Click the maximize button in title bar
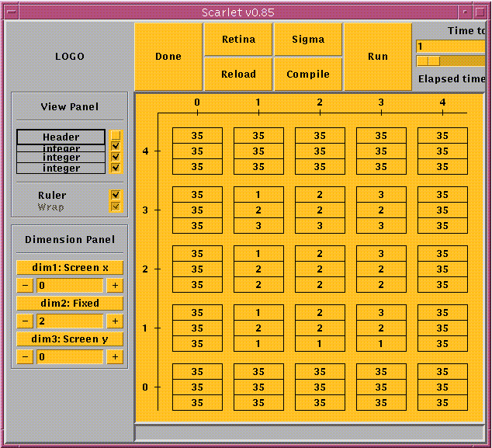The height and width of the screenshot is (448, 492). tap(480, 12)
